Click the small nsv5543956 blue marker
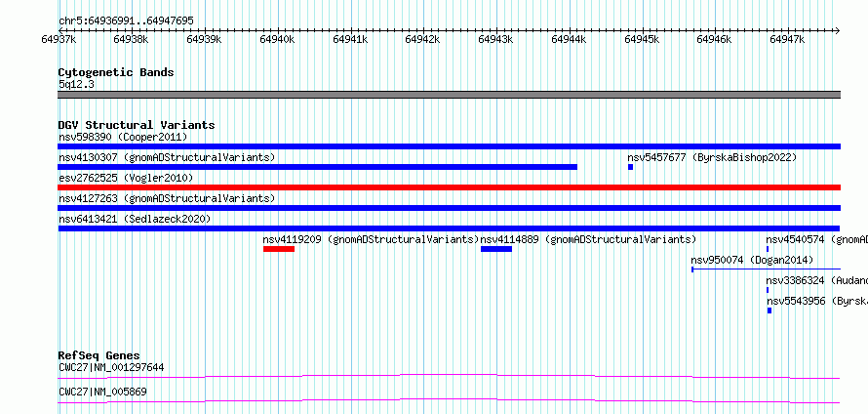Image resolution: width=868 pixels, height=414 pixels. 769,310
